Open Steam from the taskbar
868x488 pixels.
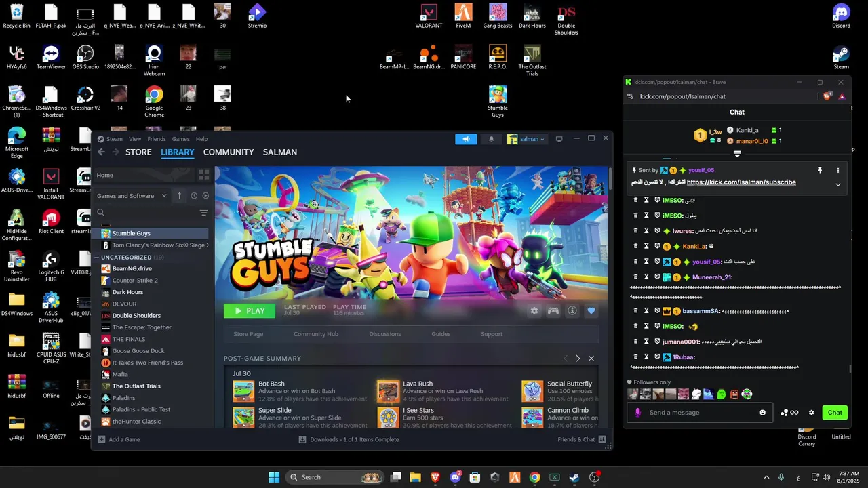tap(574, 477)
